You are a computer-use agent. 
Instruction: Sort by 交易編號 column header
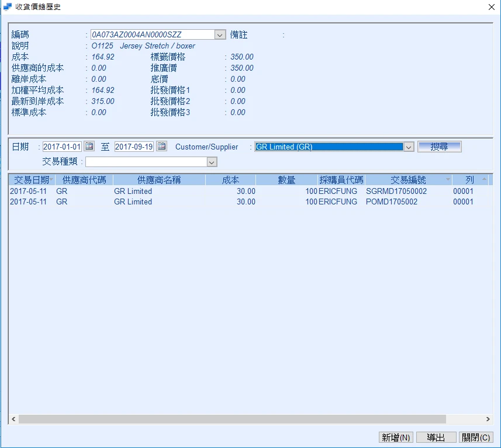click(408, 180)
